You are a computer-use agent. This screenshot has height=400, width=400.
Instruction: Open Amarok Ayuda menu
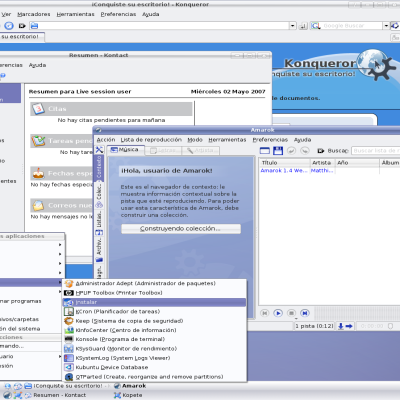[302, 140]
